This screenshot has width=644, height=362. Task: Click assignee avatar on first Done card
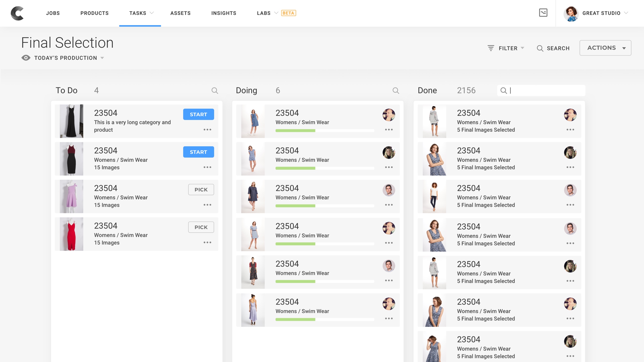tap(570, 115)
